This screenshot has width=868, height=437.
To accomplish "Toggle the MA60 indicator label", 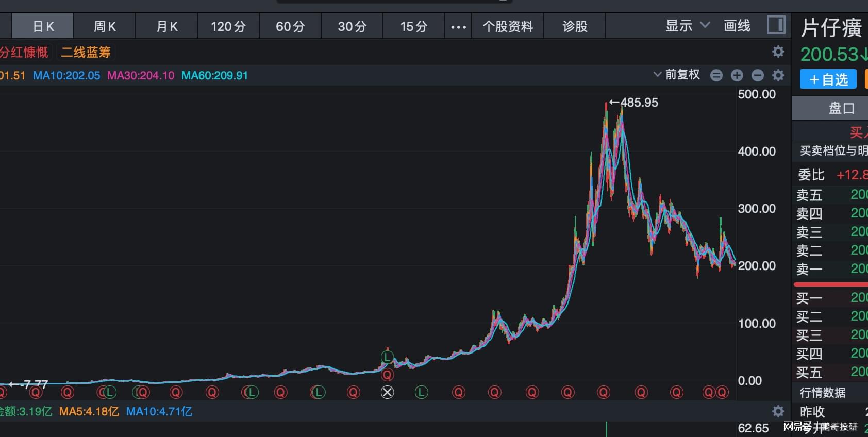I will pos(214,76).
